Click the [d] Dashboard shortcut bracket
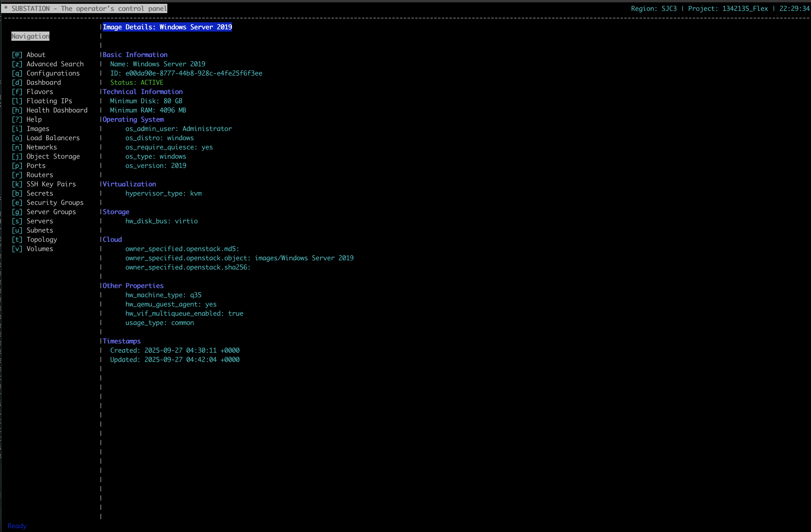The height and width of the screenshot is (532, 811). [x=17, y=83]
